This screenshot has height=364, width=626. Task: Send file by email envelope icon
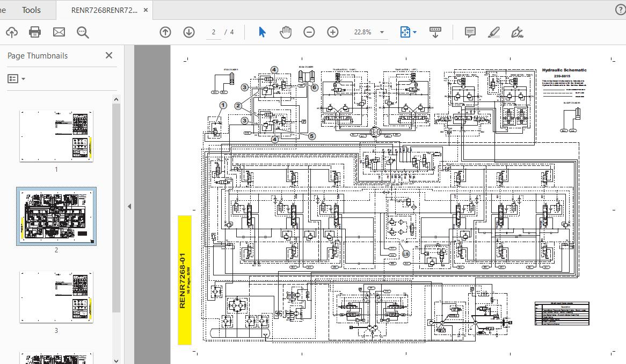(59, 32)
